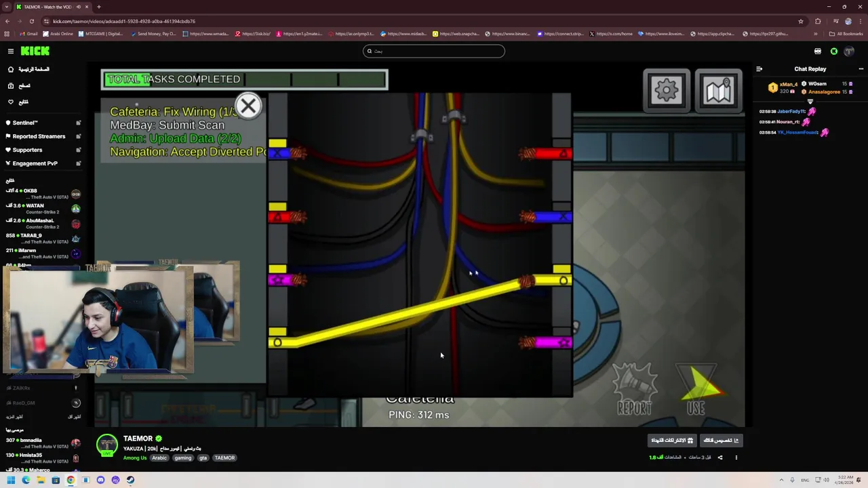Collapse the chat panel arrow icon
Viewport: 868px width, 488px height.
(759, 69)
